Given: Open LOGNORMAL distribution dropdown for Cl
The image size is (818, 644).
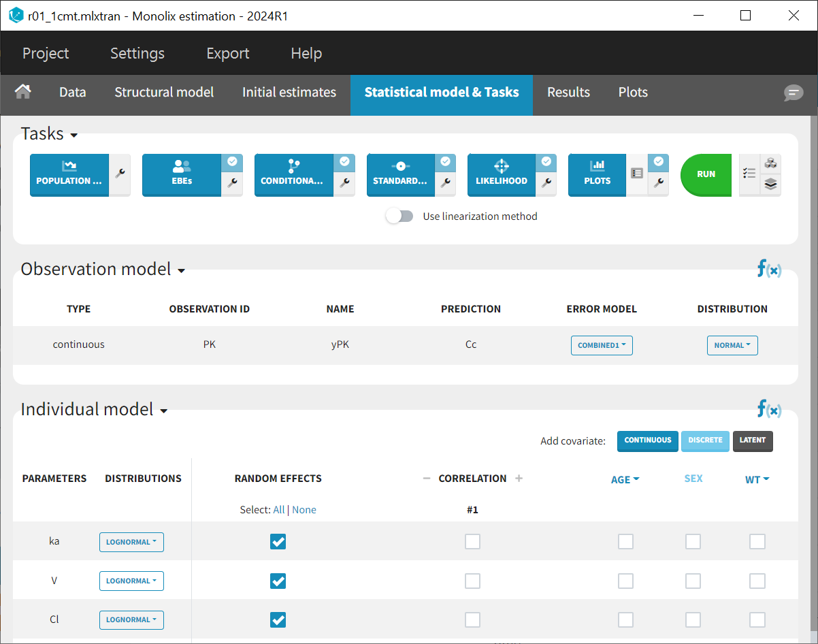Looking at the screenshot, I should coord(131,620).
